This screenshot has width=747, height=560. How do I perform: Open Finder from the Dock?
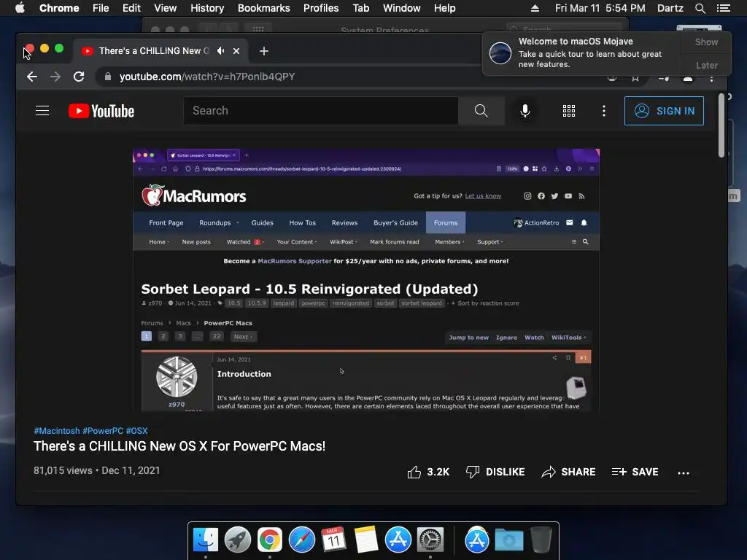(206, 540)
